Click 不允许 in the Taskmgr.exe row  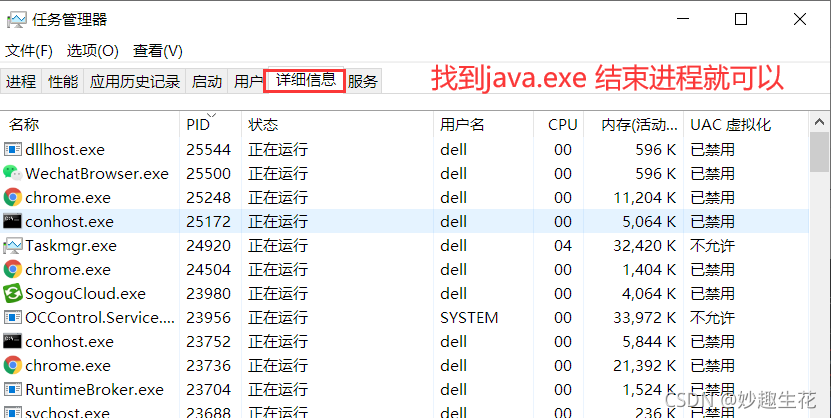(712, 245)
